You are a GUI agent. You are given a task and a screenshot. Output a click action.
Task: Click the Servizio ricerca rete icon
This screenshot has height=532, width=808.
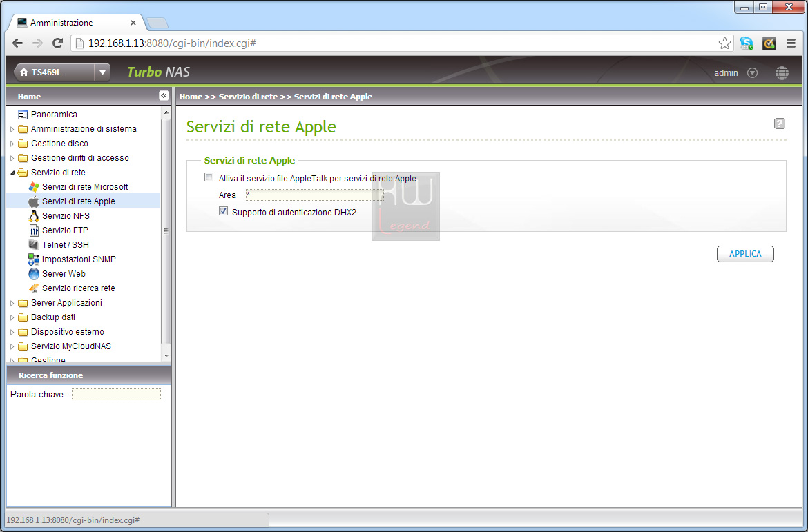pos(34,288)
